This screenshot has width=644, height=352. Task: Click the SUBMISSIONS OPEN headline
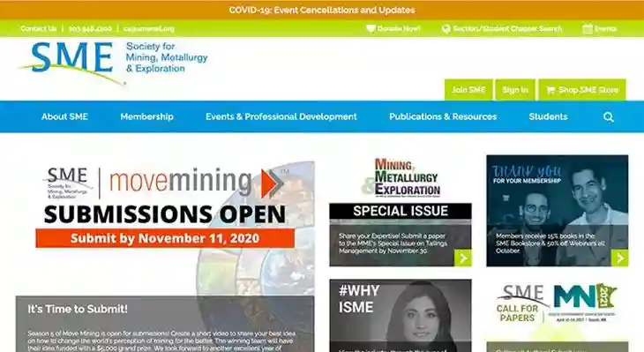pyautogui.click(x=165, y=214)
